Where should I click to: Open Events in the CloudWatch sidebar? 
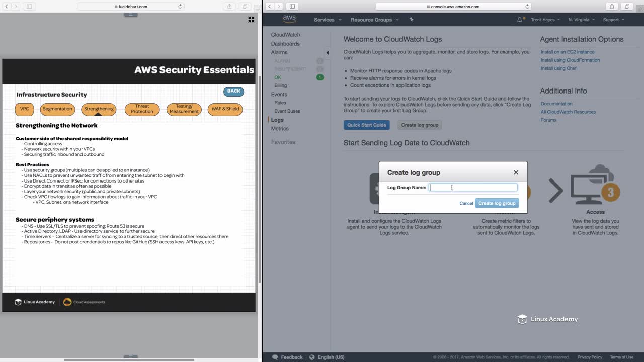(279, 94)
